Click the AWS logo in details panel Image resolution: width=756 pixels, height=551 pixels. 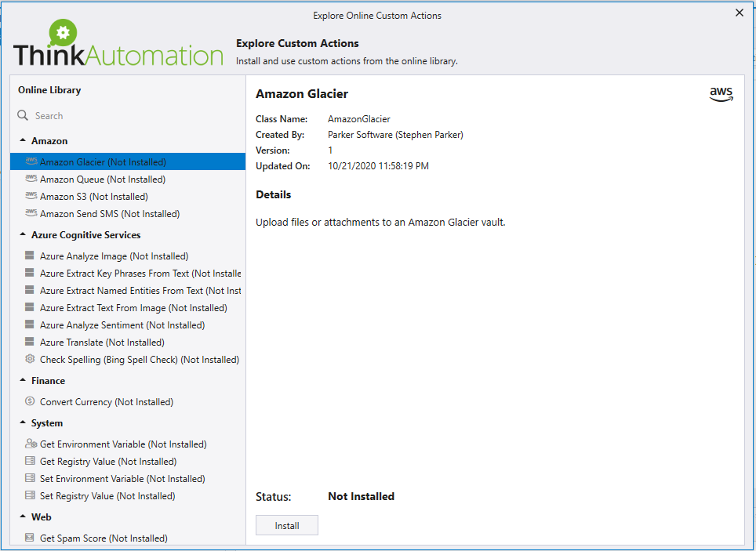(x=721, y=95)
